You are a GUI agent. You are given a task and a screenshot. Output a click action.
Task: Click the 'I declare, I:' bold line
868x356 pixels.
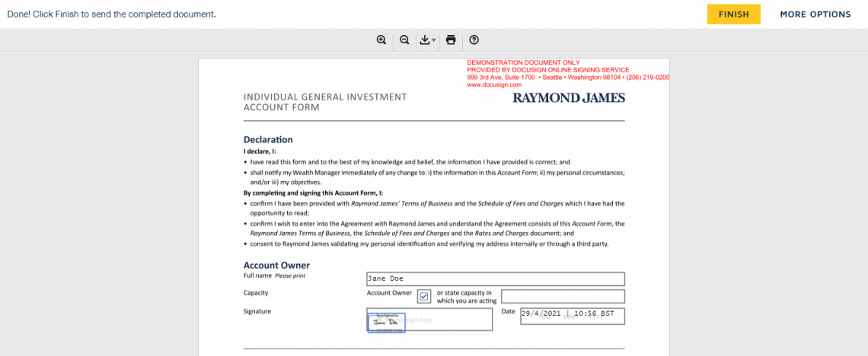260,151
